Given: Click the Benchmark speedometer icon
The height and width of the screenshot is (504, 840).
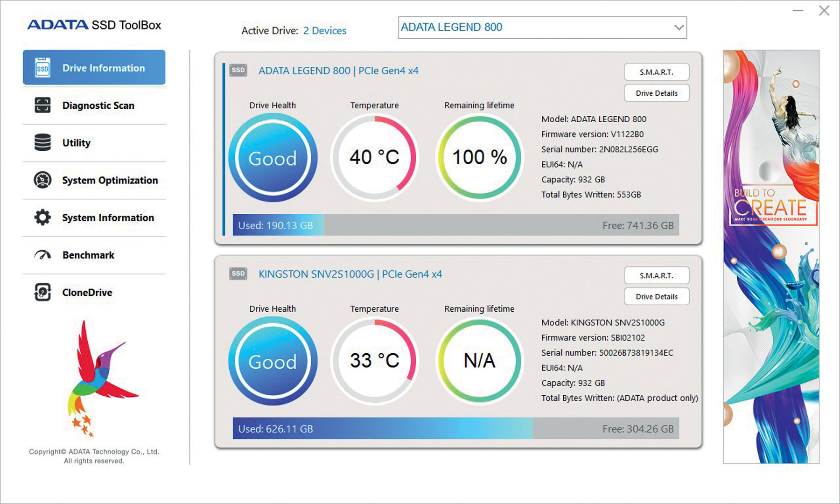Looking at the screenshot, I should 42,255.
